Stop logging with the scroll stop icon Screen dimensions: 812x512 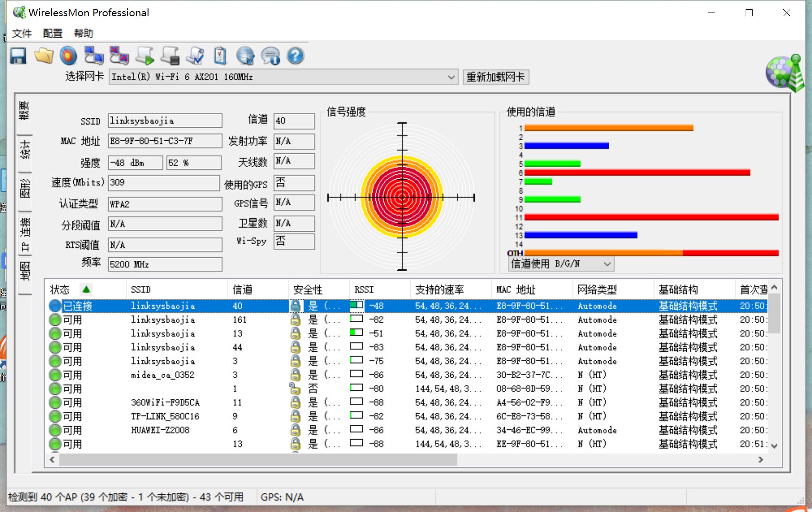[170, 56]
